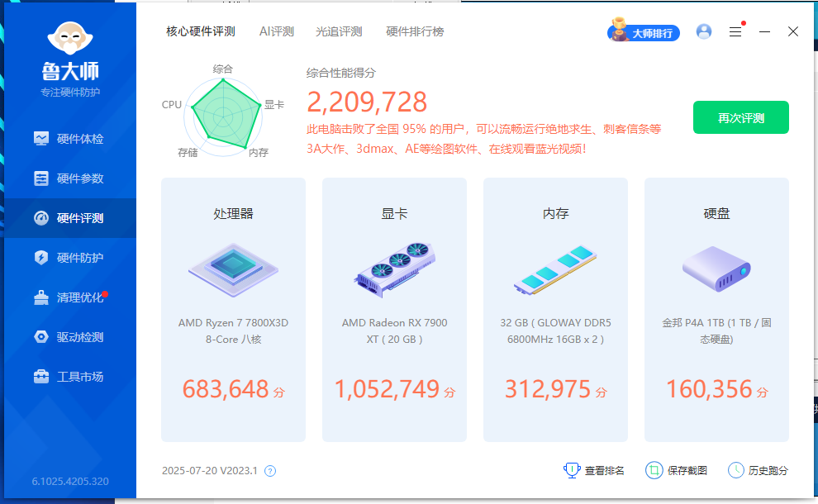The image size is (818, 504).
Task: Click the 硬盘 score 160,356
Action: coord(709,389)
